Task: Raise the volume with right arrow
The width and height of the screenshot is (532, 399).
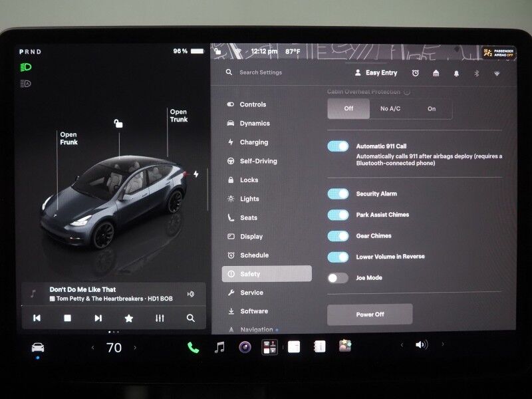Action: 443,344
